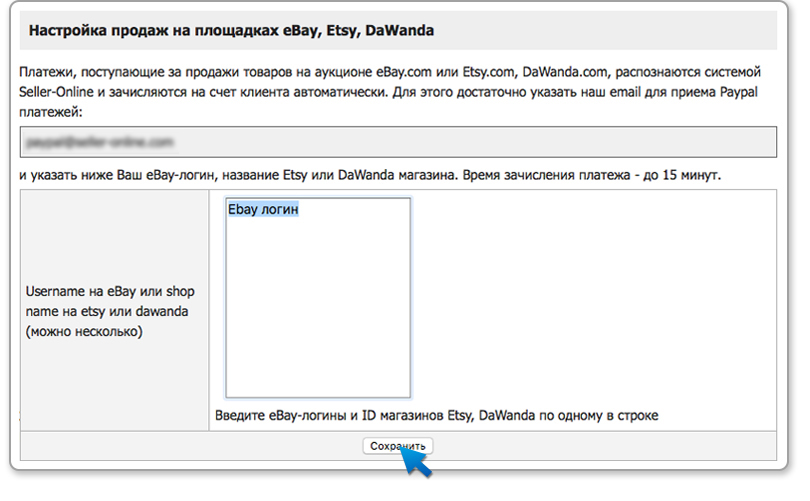Click the Сохранить button
Viewport: 810px width, 501px height.
[x=397, y=446]
